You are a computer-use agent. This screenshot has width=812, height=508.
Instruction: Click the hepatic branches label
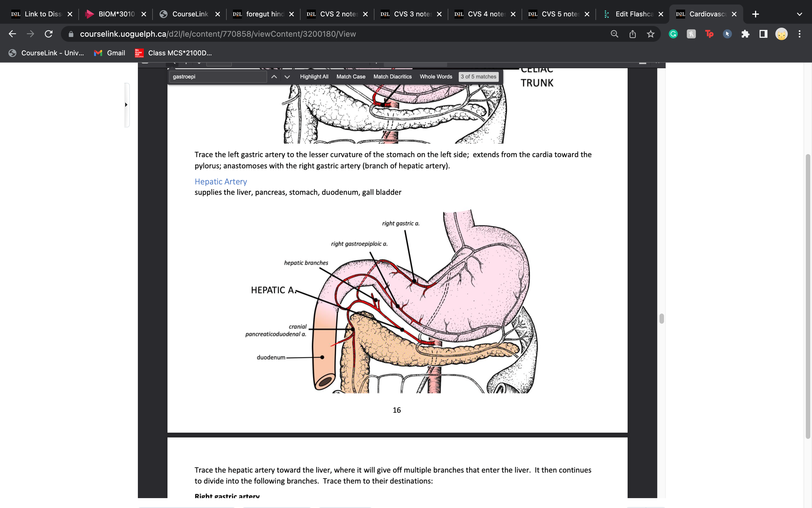[x=306, y=263]
